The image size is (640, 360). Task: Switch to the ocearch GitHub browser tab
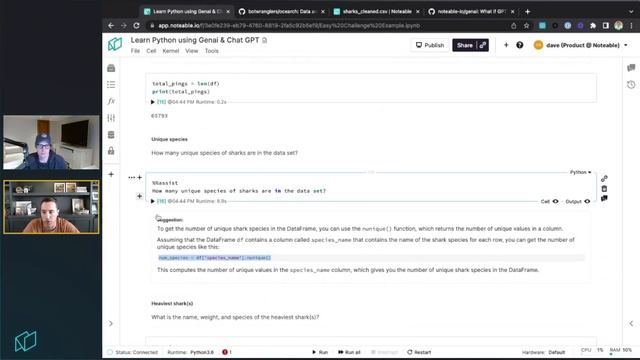282,12
